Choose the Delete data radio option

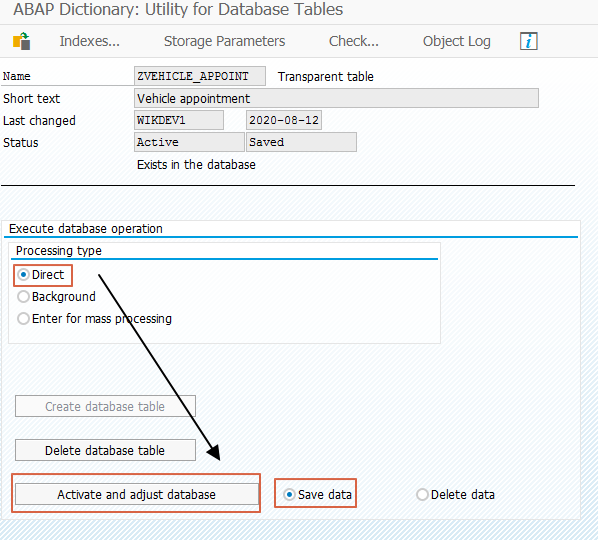[x=422, y=495]
